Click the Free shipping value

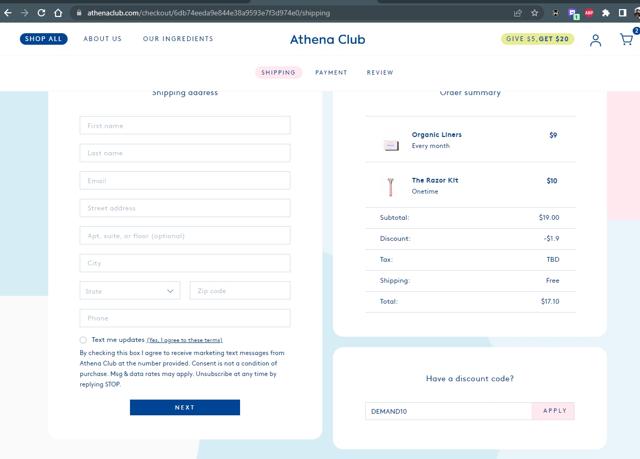[x=553, y=281]
